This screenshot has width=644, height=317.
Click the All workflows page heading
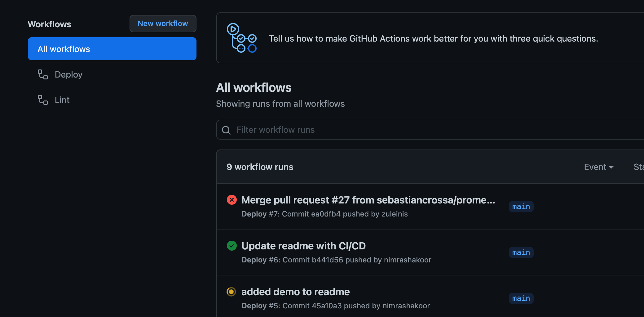pyautogui.click(x=254, y=87)
